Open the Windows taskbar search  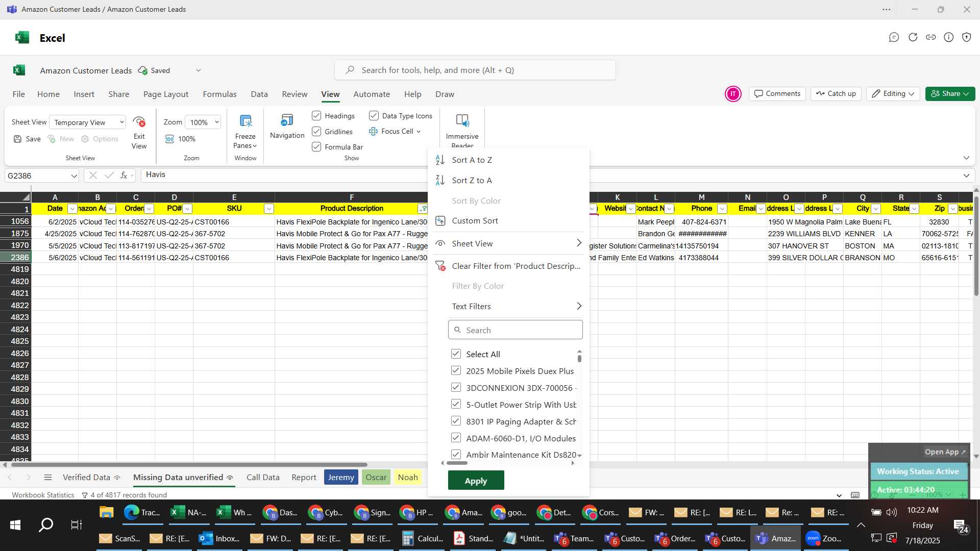click(x=46, y=524)
